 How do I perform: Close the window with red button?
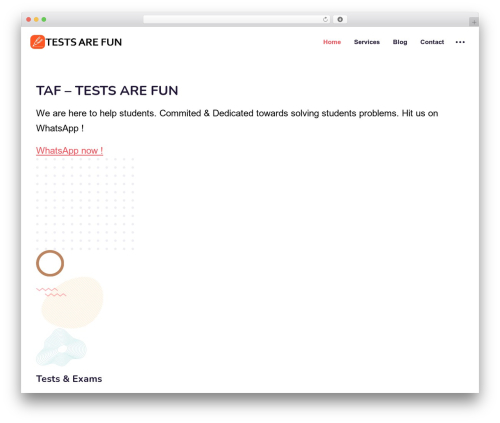click(x=29, y=19)
